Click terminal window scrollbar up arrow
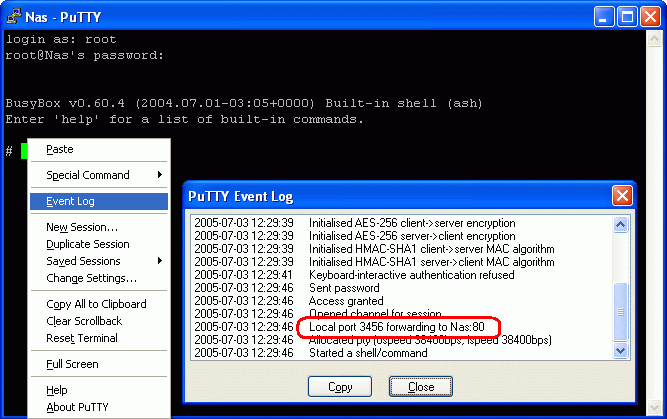Screen dimensions: 667x419 [653, 40]
